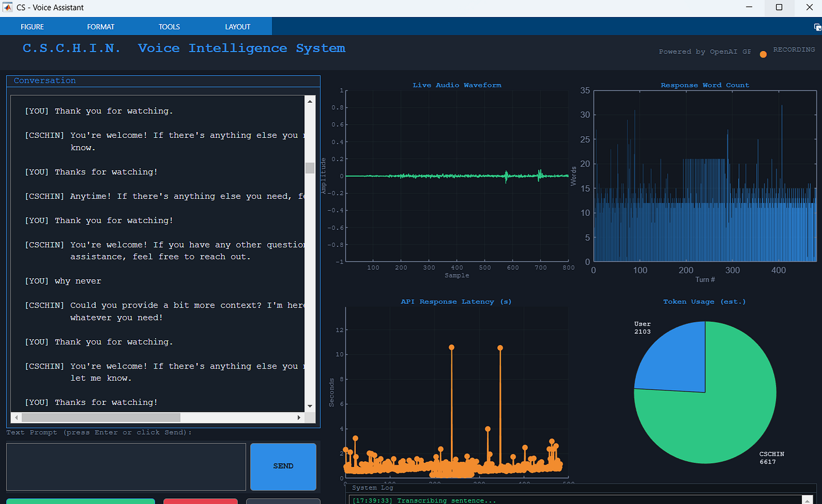The height and width of the screenshot is (504, 822).
Task: Click the orange RECORDING indicator dot
Action: click(x=763, y=55)
